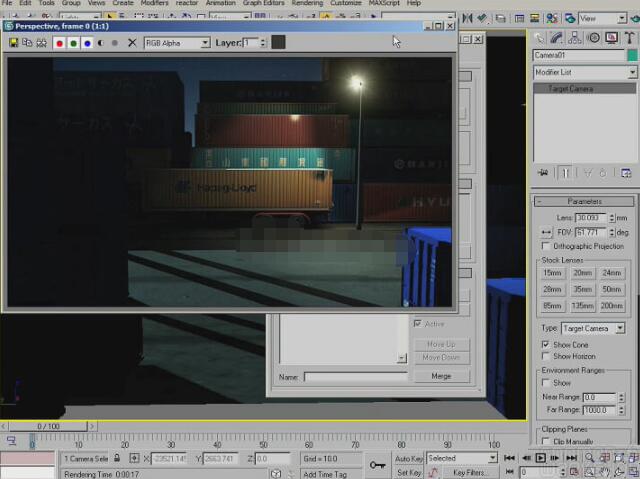Image resolution: width=640 pixels, height=479 pixels.
Task: Switch to the Create panel tab
Action: coord(540,38)
